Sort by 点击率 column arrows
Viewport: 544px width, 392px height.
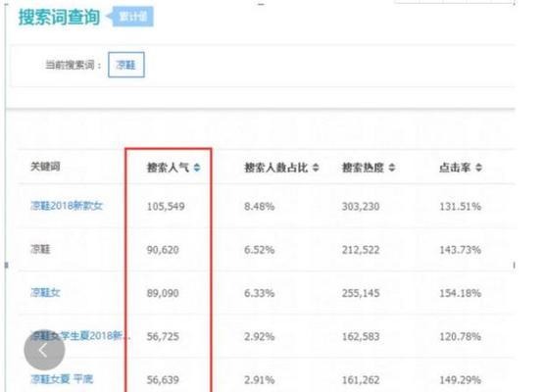point(478,168)
